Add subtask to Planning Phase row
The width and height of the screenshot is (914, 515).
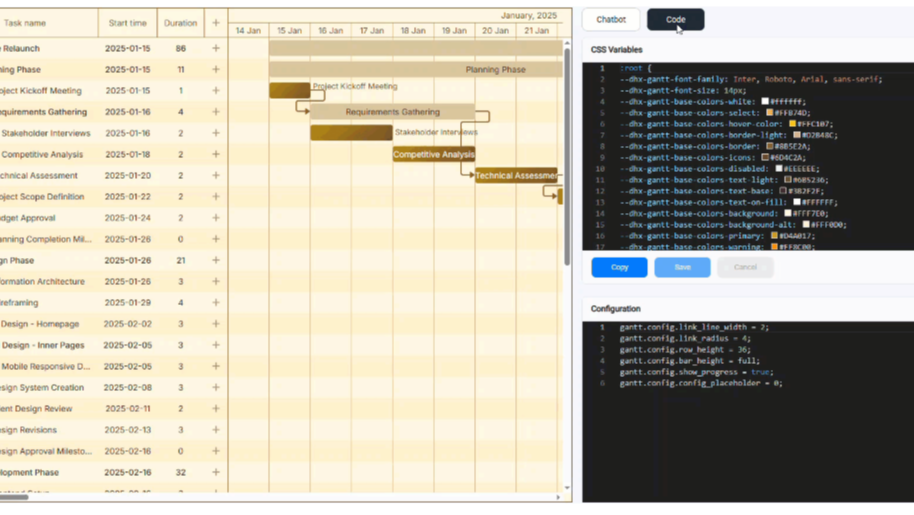216,69
